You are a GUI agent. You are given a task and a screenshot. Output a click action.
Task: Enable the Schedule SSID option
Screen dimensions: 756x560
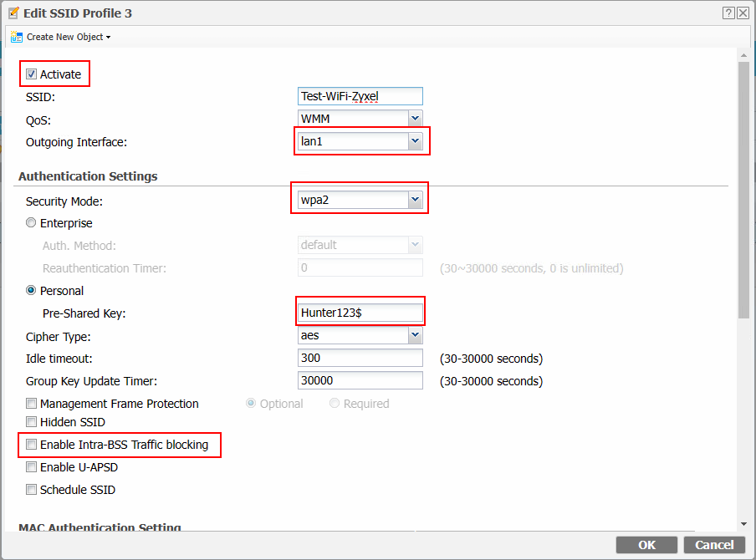point(31,490)
